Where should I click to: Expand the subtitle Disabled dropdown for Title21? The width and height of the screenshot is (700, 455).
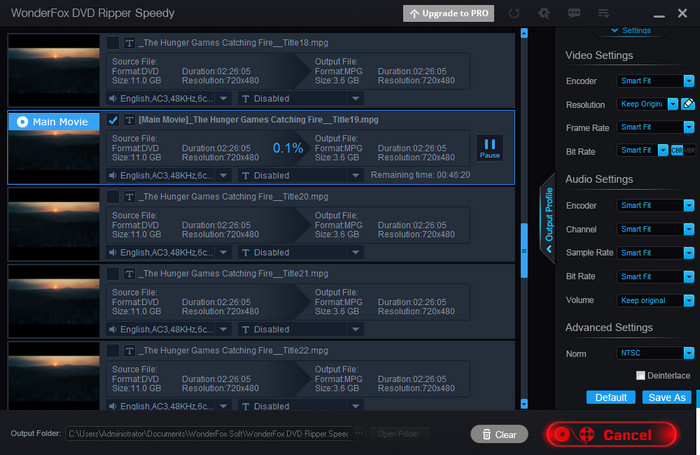(355, 330)
